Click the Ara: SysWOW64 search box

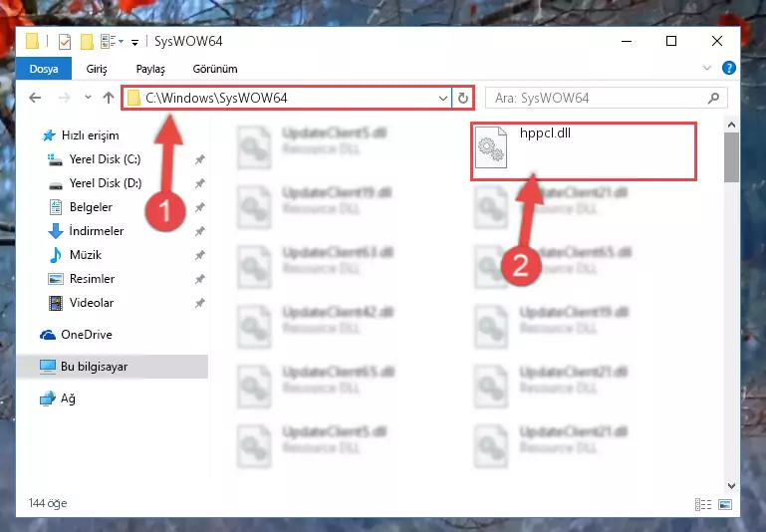607,99
